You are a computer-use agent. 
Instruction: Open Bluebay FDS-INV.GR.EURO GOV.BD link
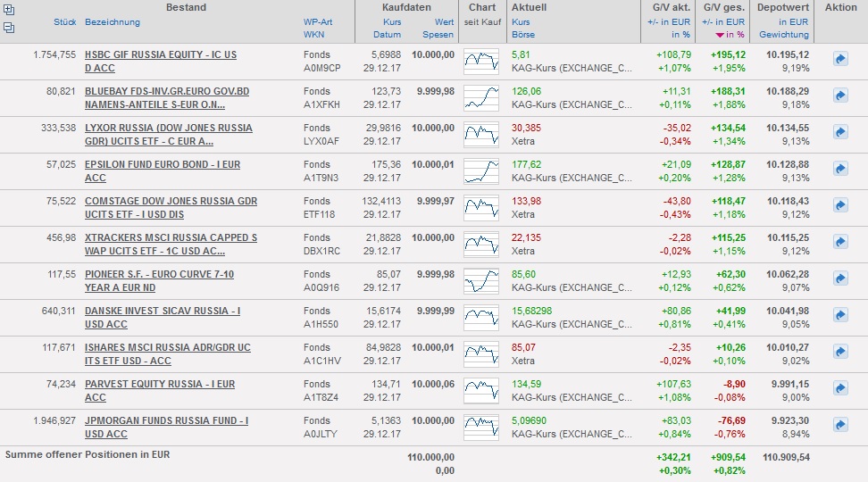167,98
